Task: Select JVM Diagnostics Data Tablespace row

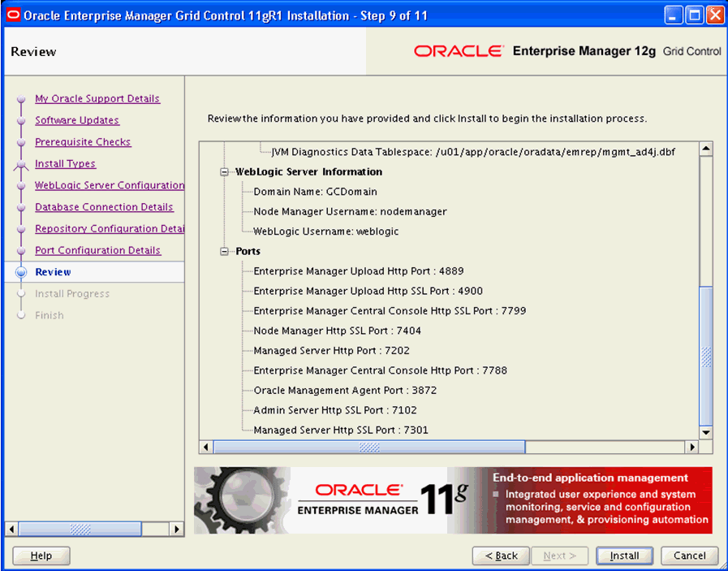Action: (473, 152)
